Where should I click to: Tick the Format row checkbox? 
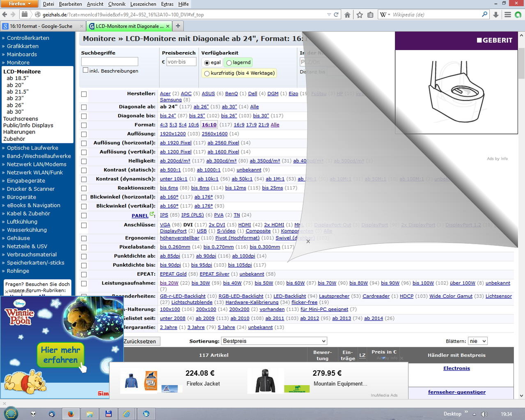coord(84,125)
